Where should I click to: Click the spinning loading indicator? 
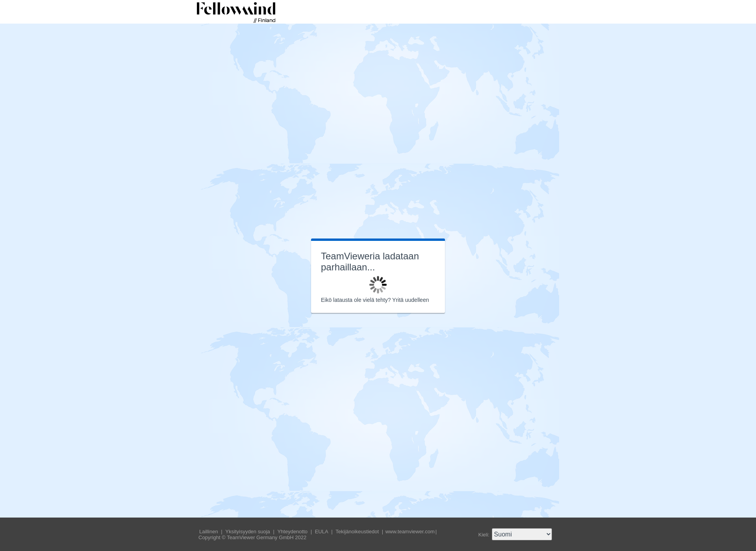[x=378, y=284]
